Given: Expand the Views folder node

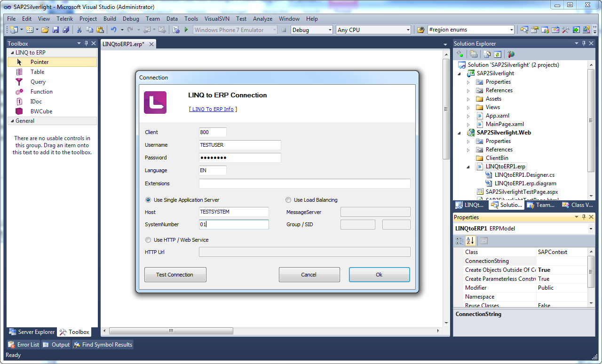Looking at the screenshot, I should [x=468, y=107].
